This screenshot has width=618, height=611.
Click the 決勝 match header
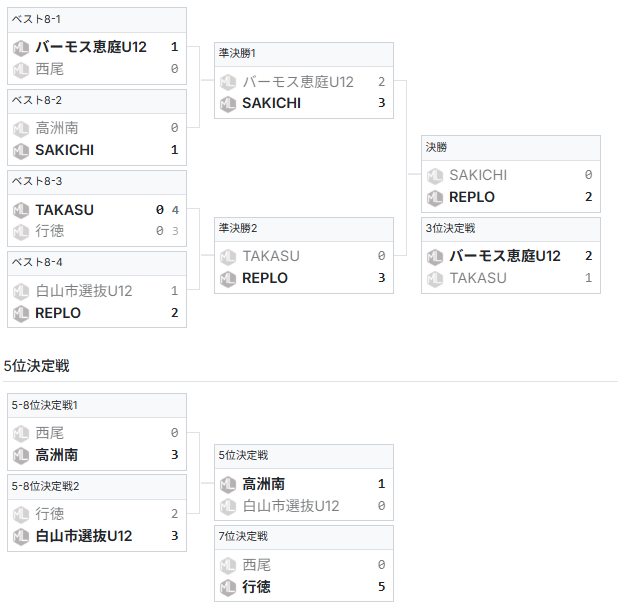pos(436,147)
